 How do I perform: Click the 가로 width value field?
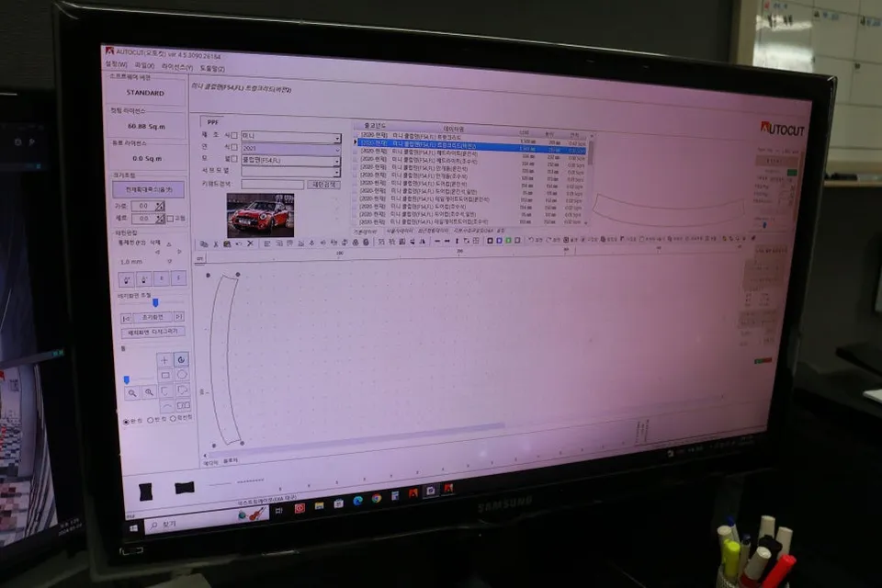coord(143,206)
